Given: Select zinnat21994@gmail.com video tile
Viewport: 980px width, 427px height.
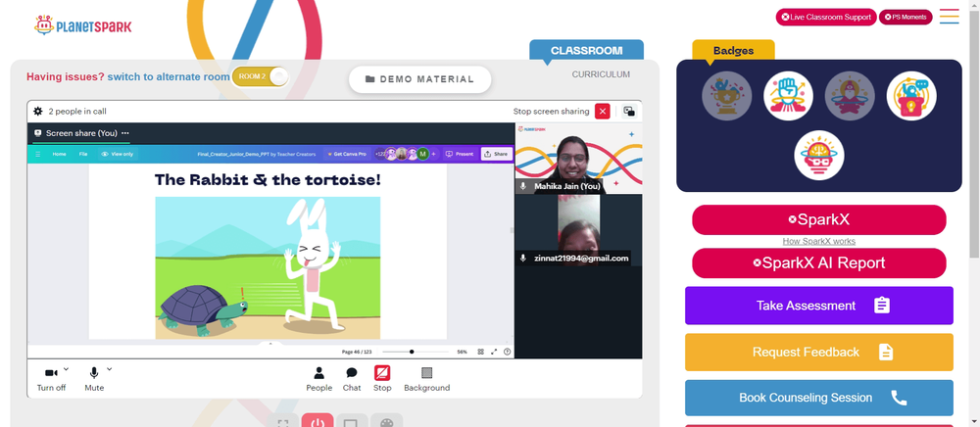Looking at the screenshot, I should click(579, 230).
